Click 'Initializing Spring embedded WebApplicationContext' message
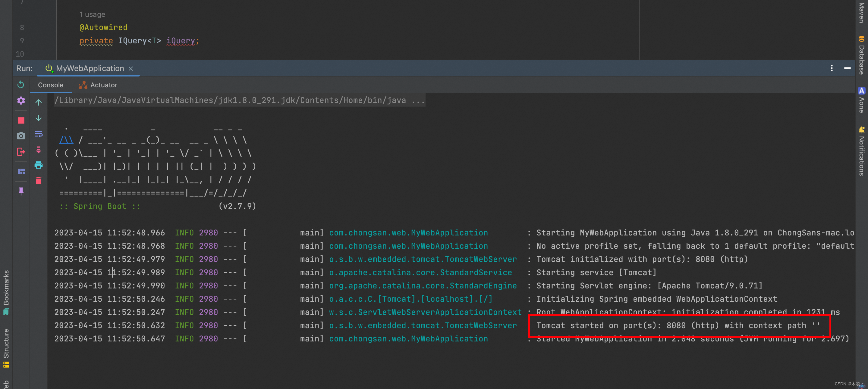Viewport: 868px width, 389px height. [657, 299]
